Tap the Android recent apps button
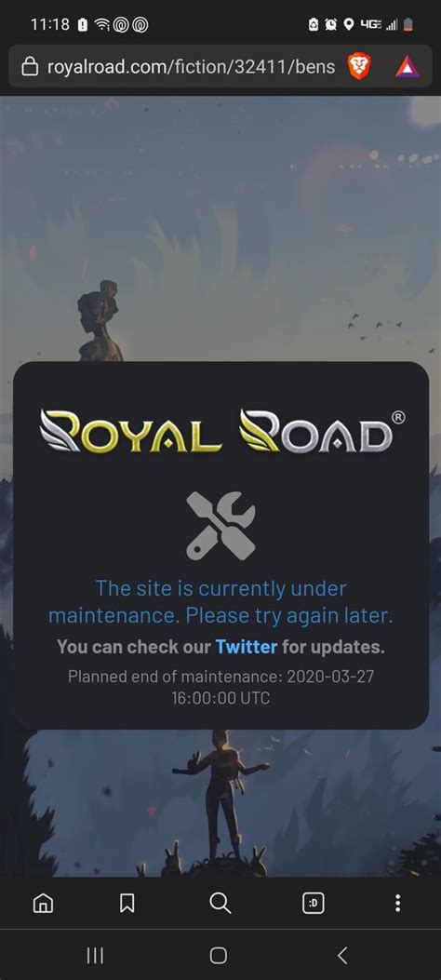This screenshot has width=441, height=980. 95,955
